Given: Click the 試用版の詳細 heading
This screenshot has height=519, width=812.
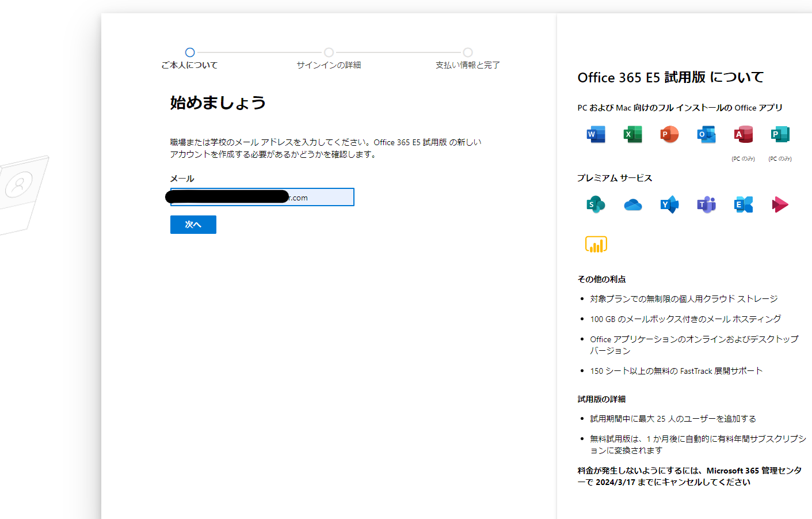Looking at the screenshot, I should (x=601, y=399).
